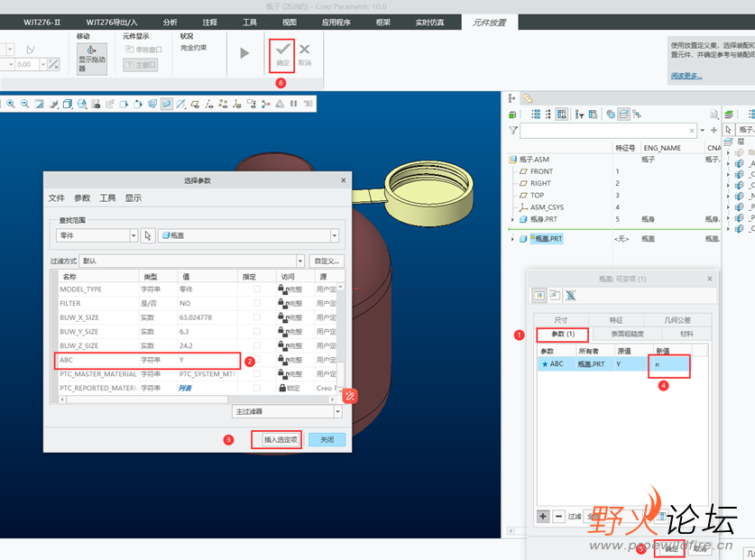Click the 自定义... button
Screen dimensions: 755x560
click(x=327, y=261)
